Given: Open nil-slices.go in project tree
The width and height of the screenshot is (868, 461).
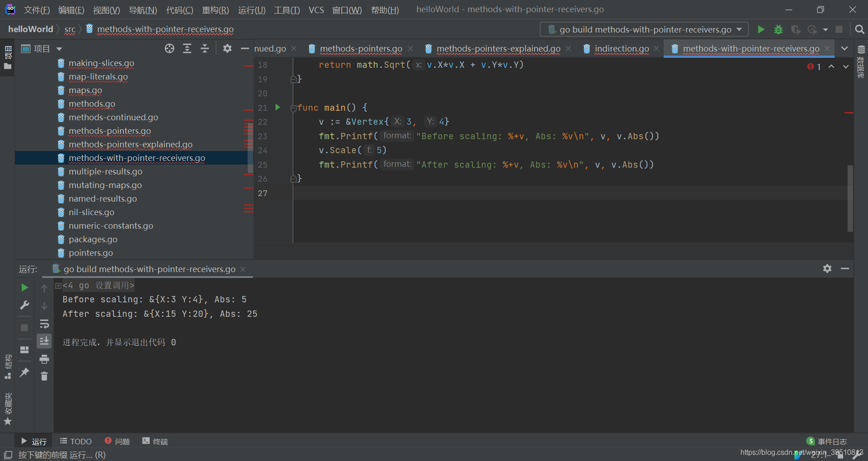Looking at the screenshot, I should [91, 212].
